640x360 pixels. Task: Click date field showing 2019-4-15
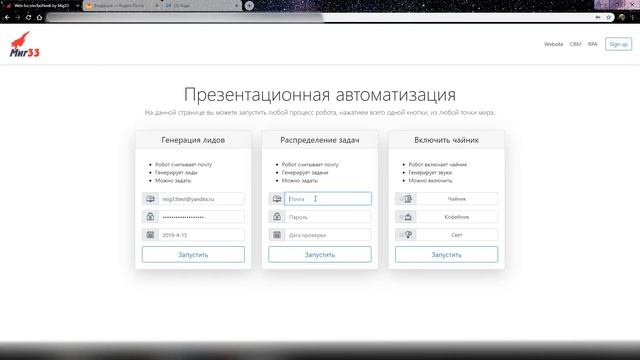202,235
